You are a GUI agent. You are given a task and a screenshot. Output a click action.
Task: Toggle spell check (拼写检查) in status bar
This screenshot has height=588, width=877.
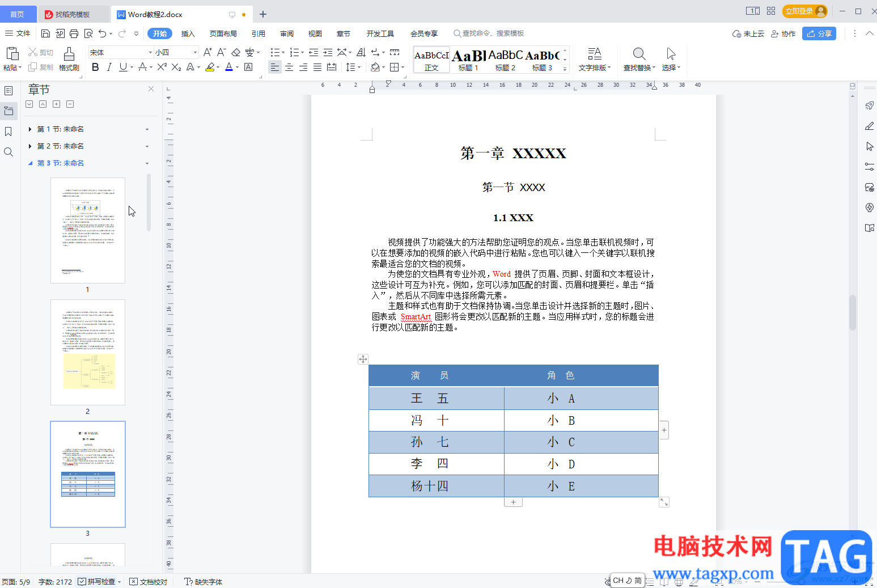point(99,582)
